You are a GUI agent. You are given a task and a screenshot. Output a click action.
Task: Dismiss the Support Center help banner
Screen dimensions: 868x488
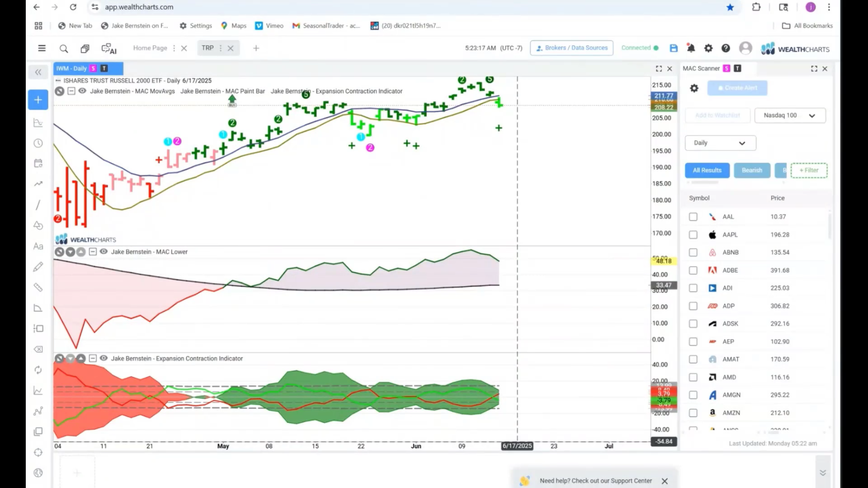[665, 481]
